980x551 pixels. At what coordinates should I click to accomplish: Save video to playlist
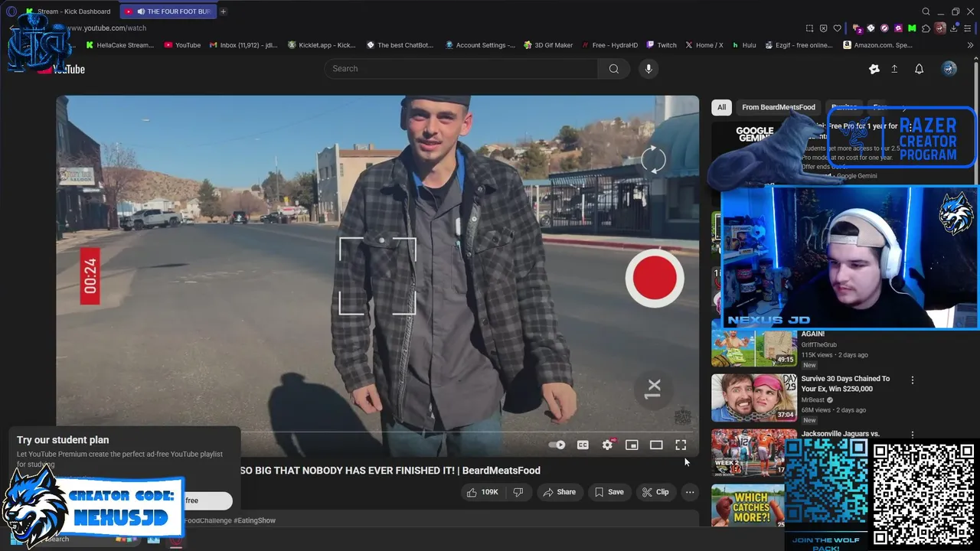click(609, 492)
